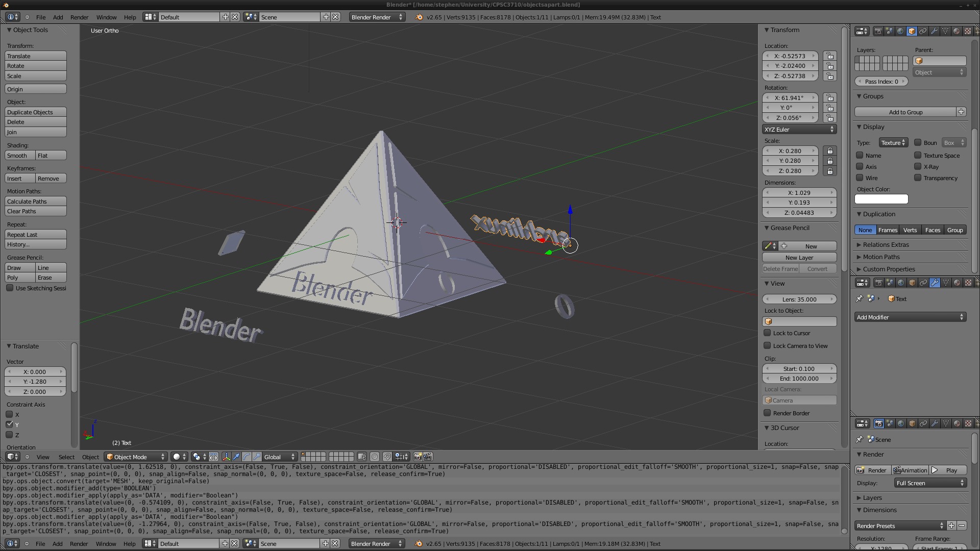Click Parent object field

[940, 61]
